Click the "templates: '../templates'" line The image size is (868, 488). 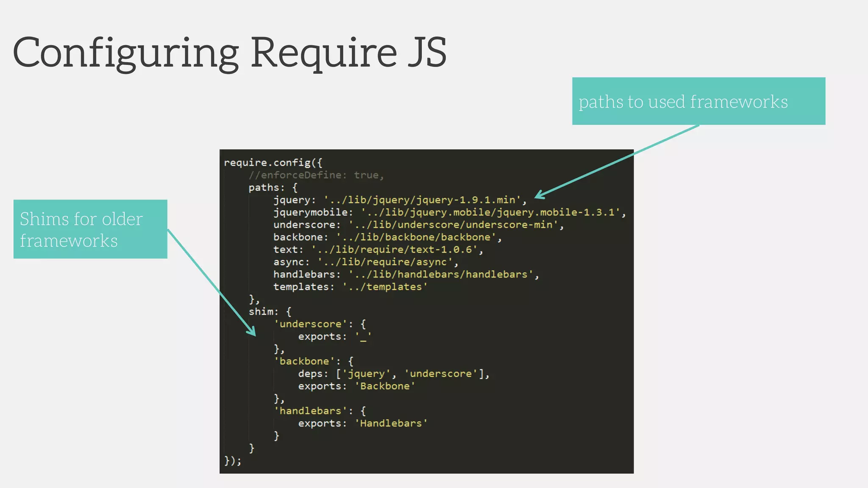[x=350, y=287]
